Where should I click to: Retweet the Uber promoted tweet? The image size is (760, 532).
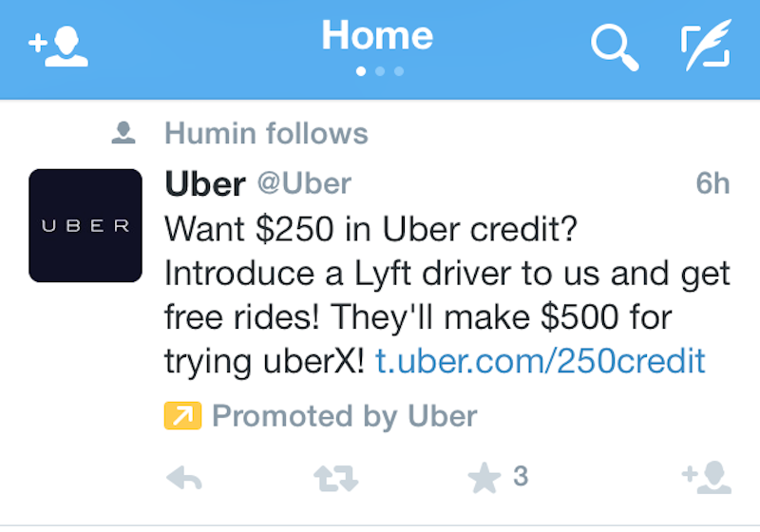click(x=336, y=478)
